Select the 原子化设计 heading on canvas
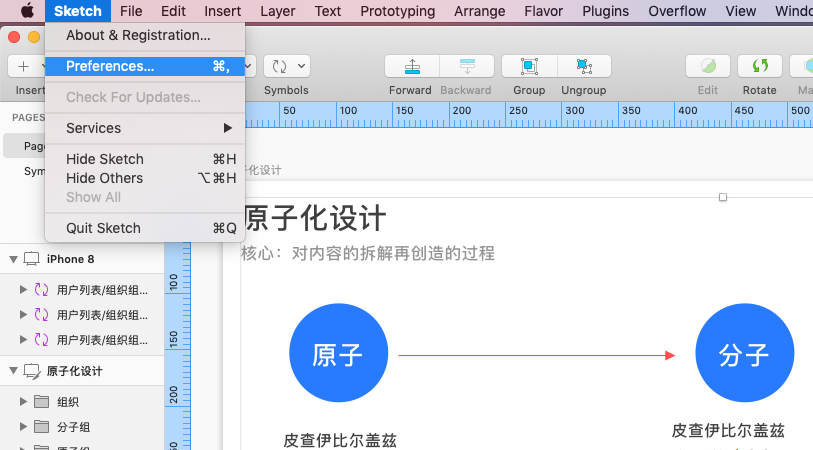813x450 pixels. click(315, 218)
